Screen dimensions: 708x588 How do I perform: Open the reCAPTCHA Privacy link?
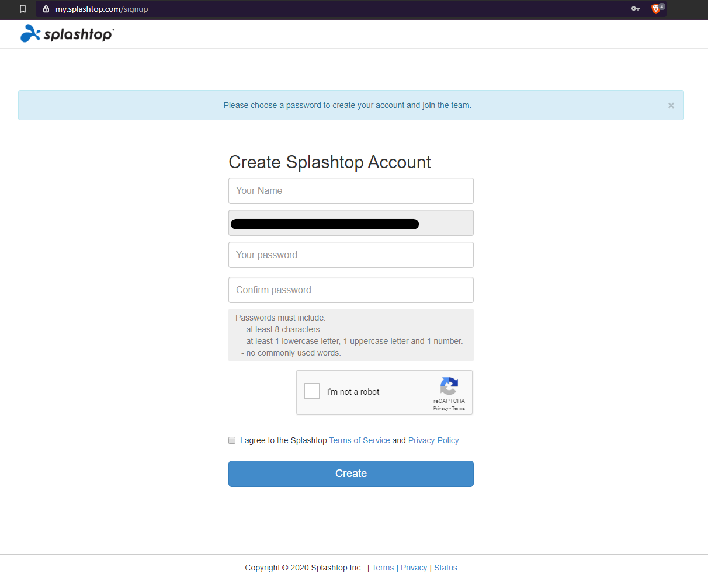click(440, 408)
